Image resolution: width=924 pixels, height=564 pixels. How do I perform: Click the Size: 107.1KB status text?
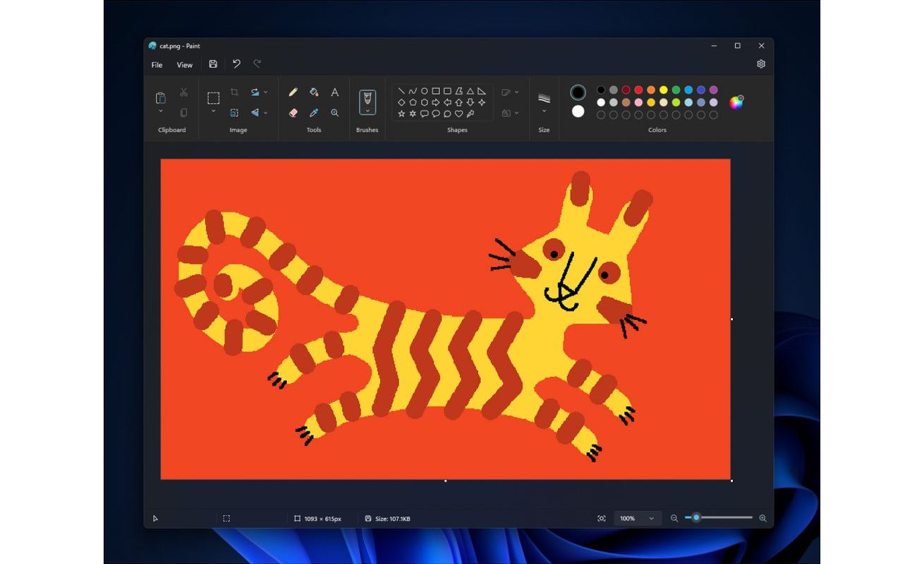pyautogui.click(x=392, y=519)
